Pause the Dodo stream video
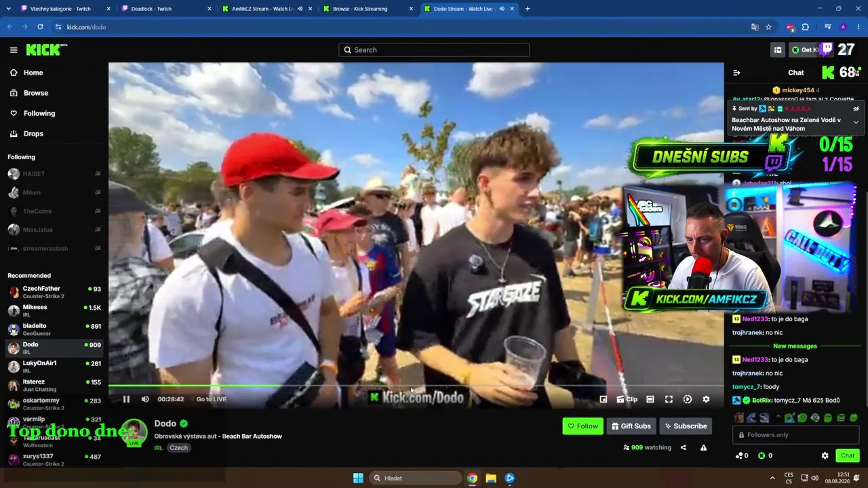The image size is (868, 488). [126, 399]
